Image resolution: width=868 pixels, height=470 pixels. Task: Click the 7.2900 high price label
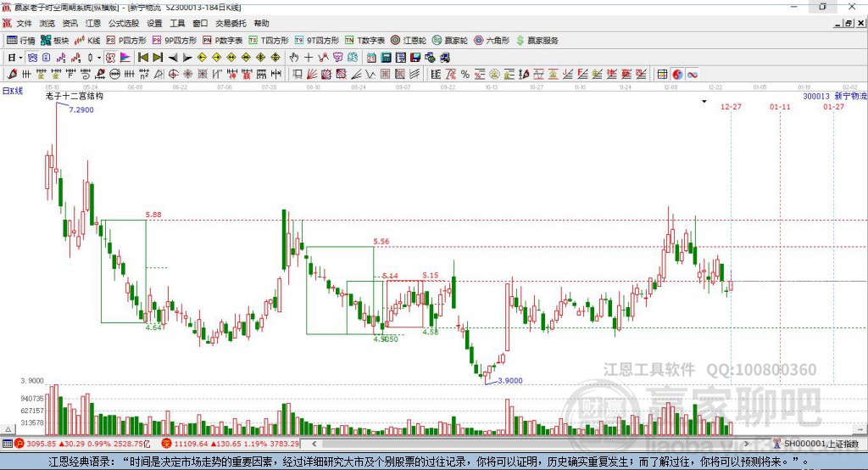pyautogui.click(x=81, y=109)
